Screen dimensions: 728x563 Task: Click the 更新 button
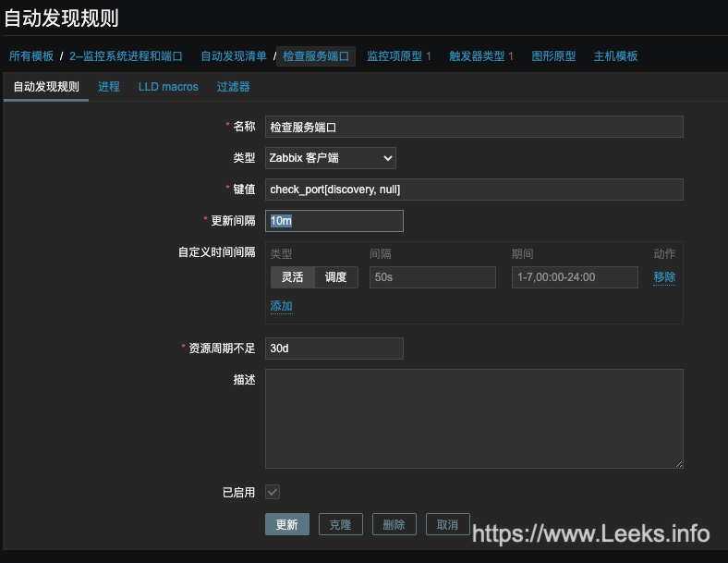tap(287, 524)
